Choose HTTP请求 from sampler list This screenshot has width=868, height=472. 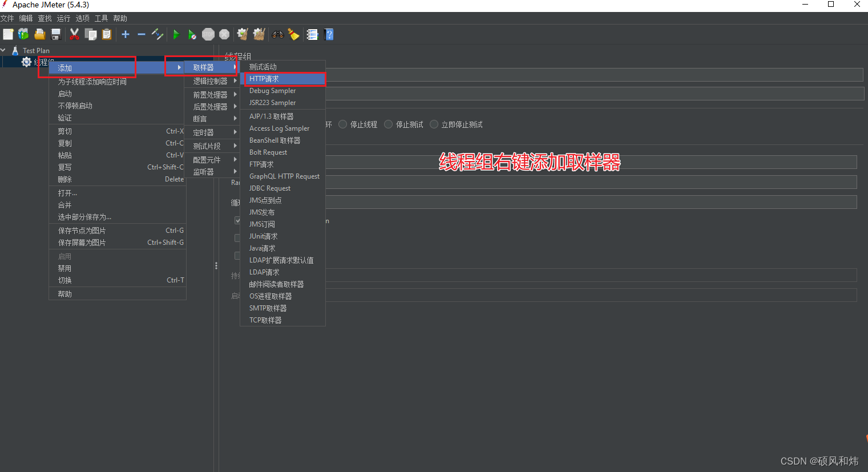[283, 79]
